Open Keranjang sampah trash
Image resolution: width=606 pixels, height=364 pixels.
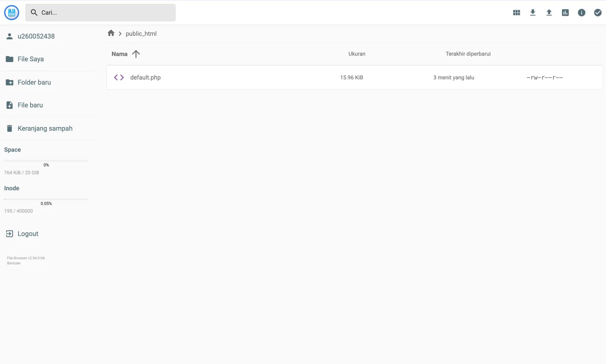45,129
